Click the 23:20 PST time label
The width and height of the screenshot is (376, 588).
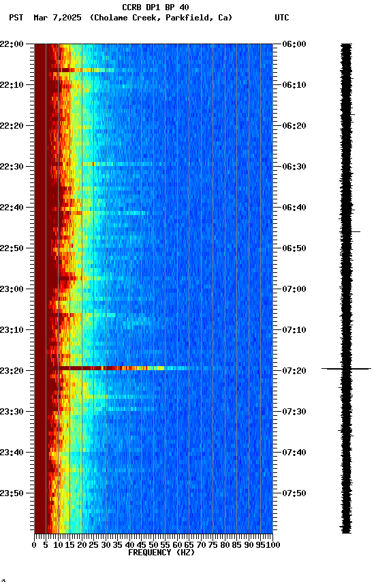(12, 372)
